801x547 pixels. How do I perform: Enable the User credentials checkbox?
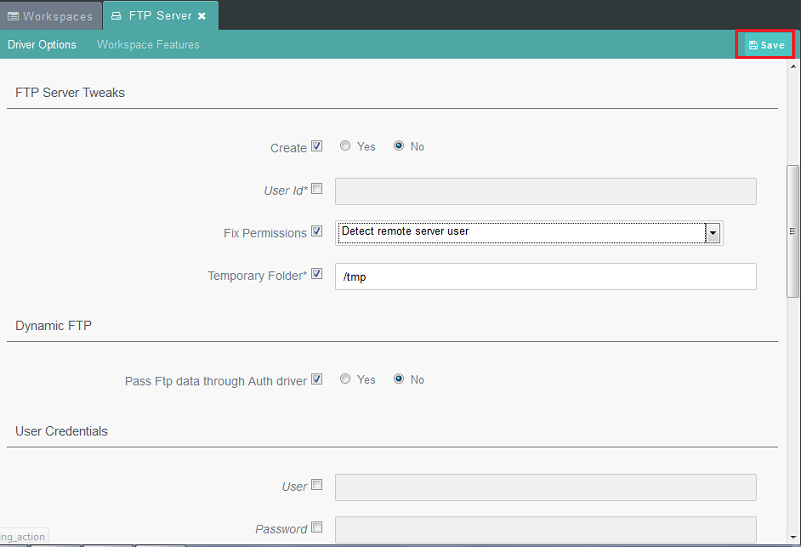pos(317,485)
